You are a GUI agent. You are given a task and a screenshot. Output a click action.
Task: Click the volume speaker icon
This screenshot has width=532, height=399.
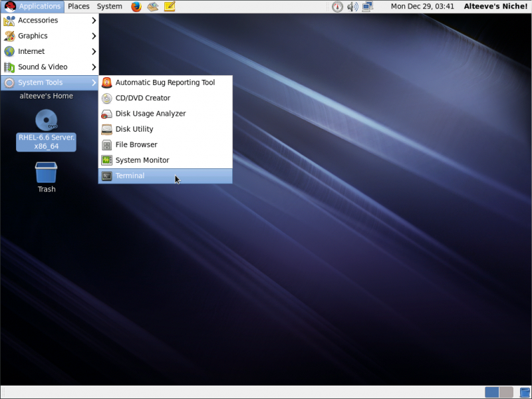point(352,7)
